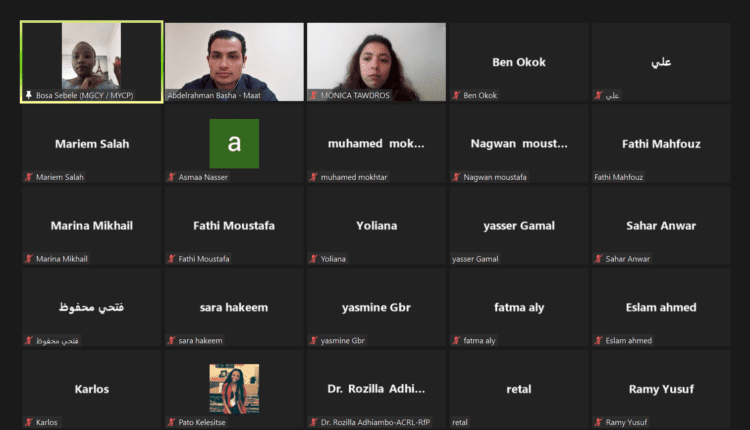
Task: Select the yasmine Gbr participant tile
Action: pyautogui.click(x=376, y=307)
